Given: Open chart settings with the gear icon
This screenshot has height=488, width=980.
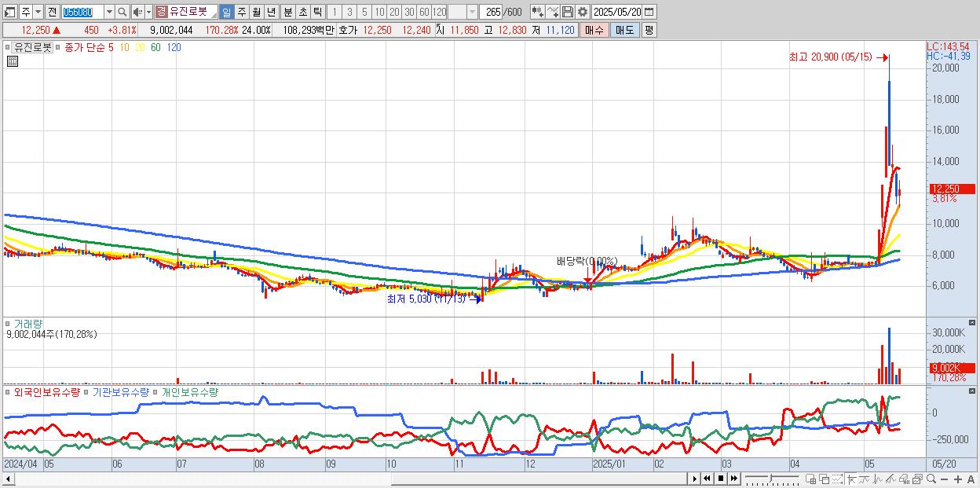Looking at the screenshot, I should point(583,12).
